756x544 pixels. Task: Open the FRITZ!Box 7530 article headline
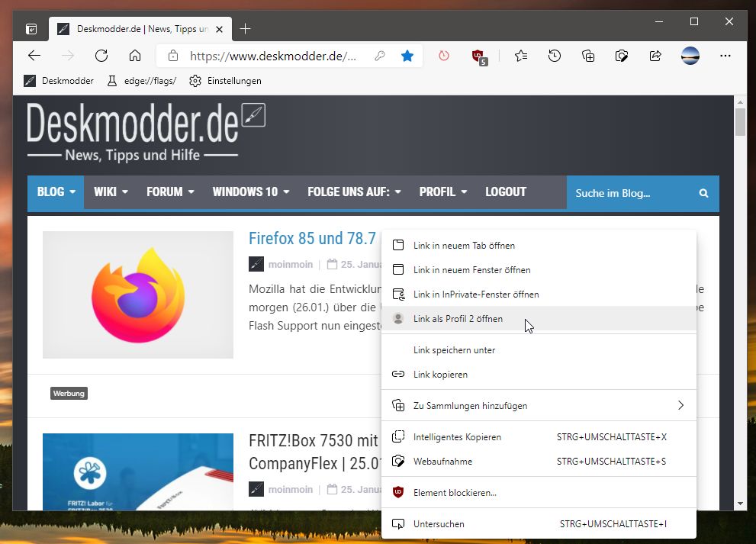314,452
